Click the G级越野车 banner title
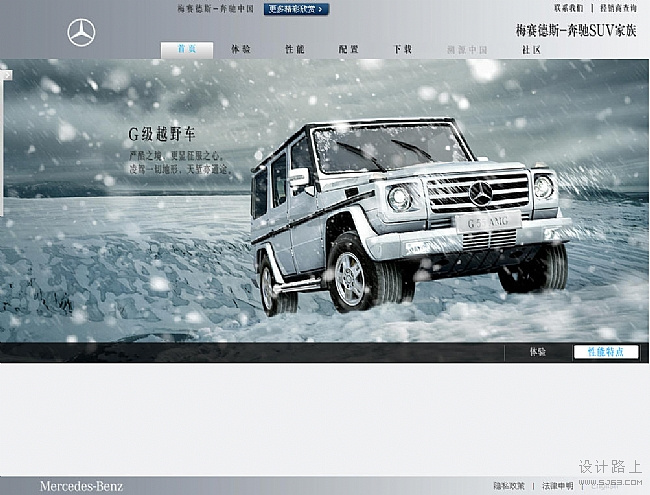 coord(162,134)
